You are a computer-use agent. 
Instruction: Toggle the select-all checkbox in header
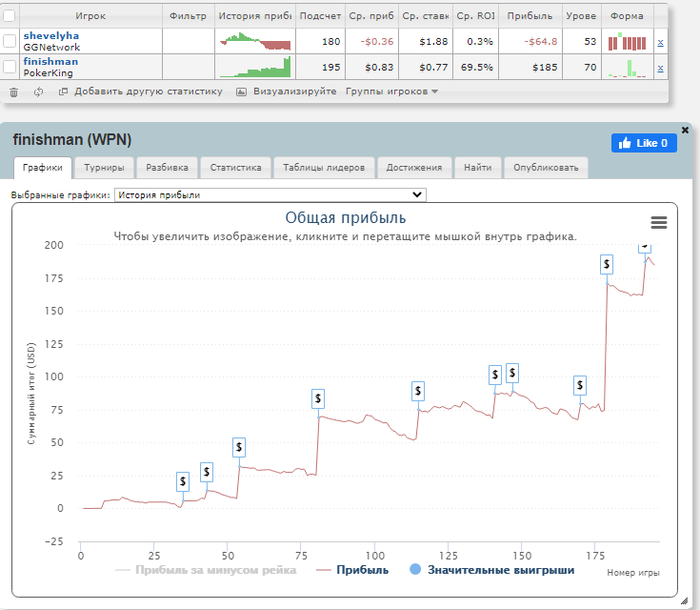point(9,16)
